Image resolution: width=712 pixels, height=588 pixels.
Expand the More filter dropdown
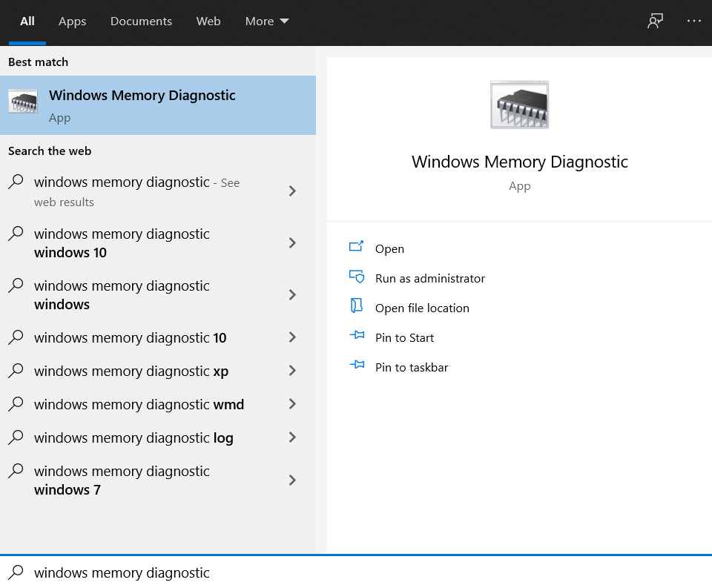point(267,22)
